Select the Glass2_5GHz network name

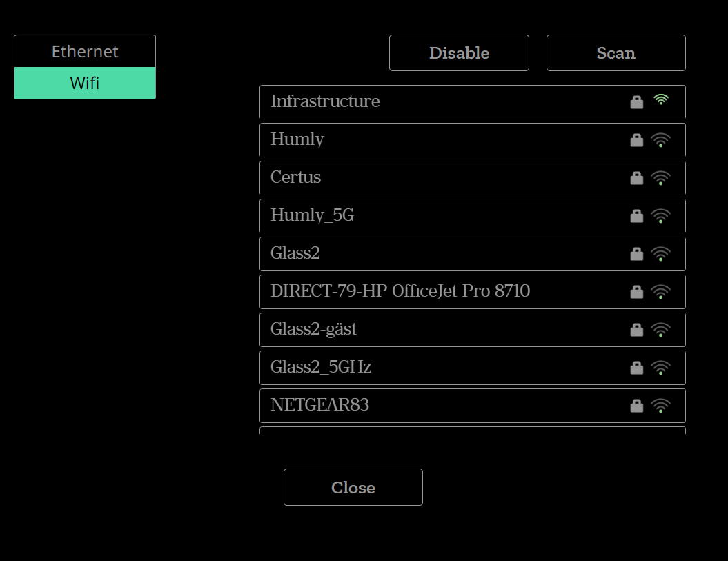point(321,367)
